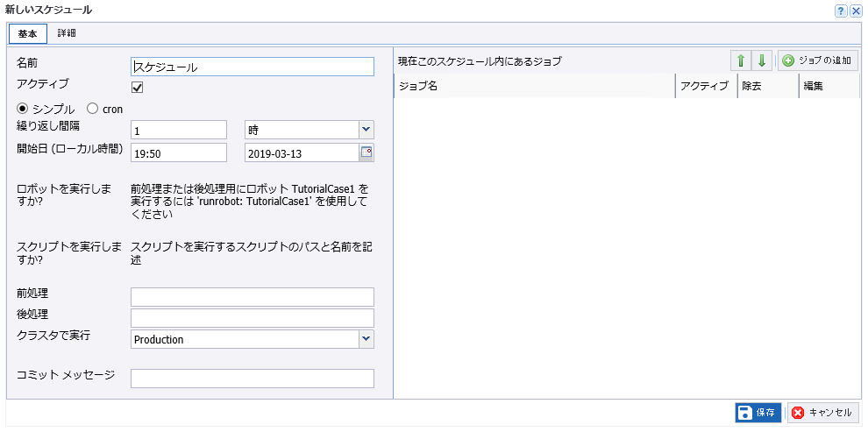Move job up with green up arrow

(741, 60)
